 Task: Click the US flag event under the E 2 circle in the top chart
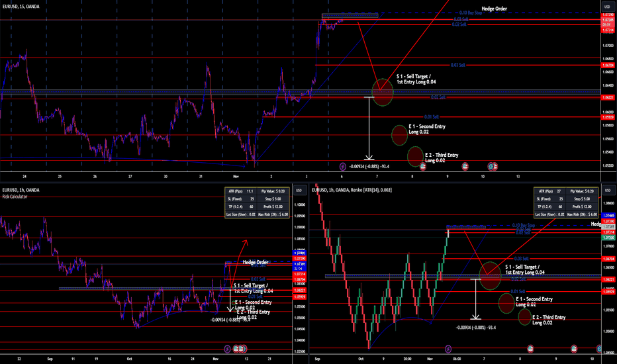(x=423, y=167)
